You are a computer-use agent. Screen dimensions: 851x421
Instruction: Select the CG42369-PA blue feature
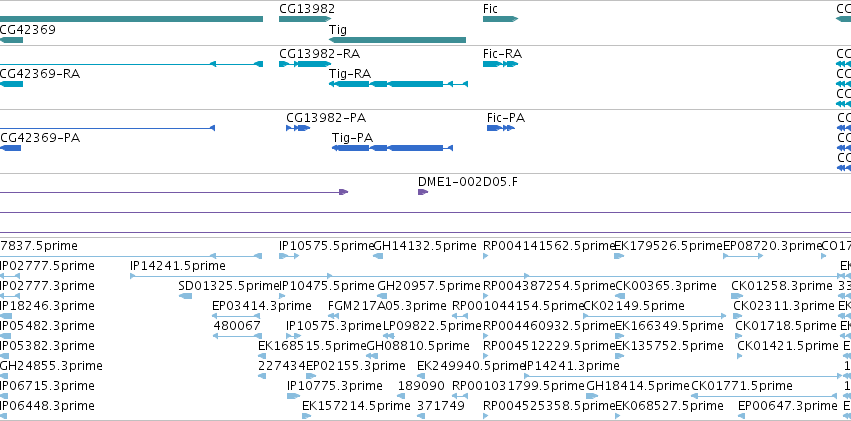click(10, 148)
